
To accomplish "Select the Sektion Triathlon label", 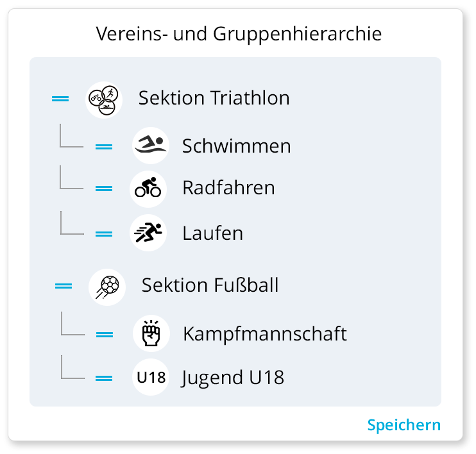I will [214, 98].
